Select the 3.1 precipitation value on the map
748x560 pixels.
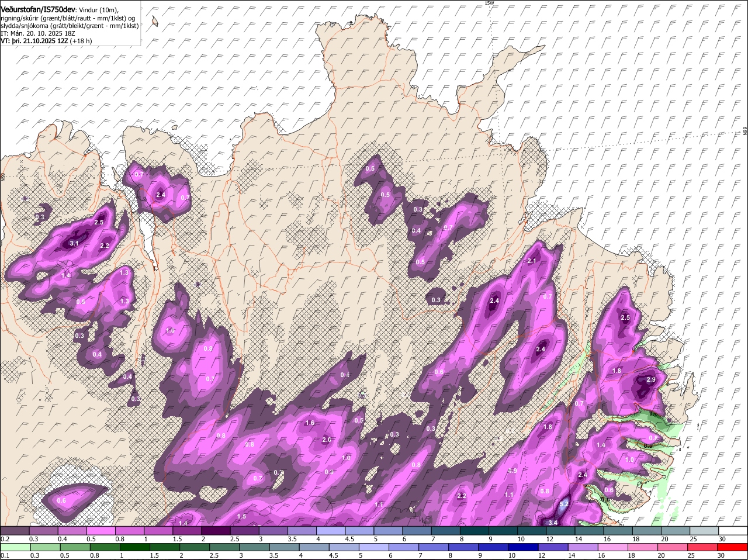(74, 243)
